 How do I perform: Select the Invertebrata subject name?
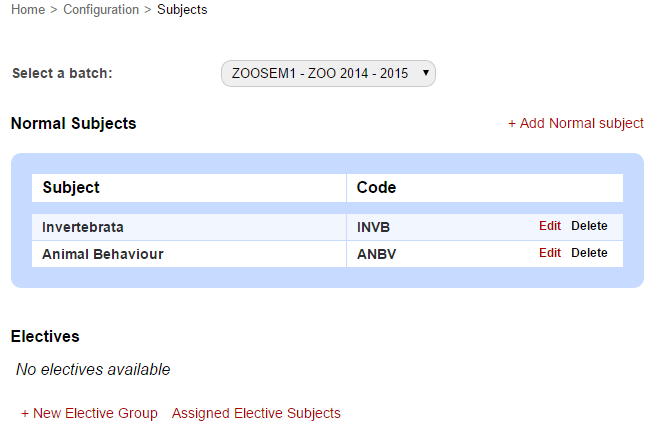point(83,227)
